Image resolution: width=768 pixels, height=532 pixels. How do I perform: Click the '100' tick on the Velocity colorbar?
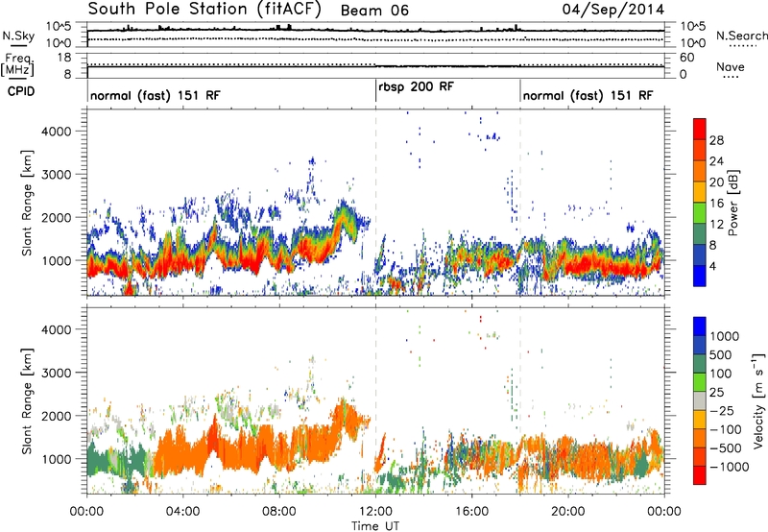(721, 374)
